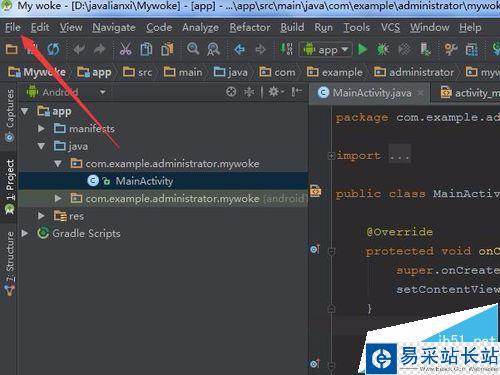Expand the folded import block
500x375 pixels.
(x=331, y=155)
